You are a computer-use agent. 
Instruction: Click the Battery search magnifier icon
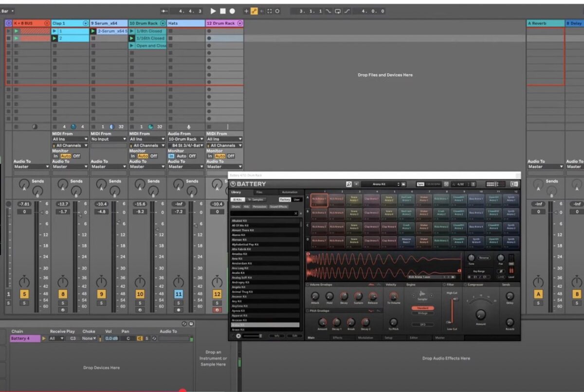tap(348, 184)
